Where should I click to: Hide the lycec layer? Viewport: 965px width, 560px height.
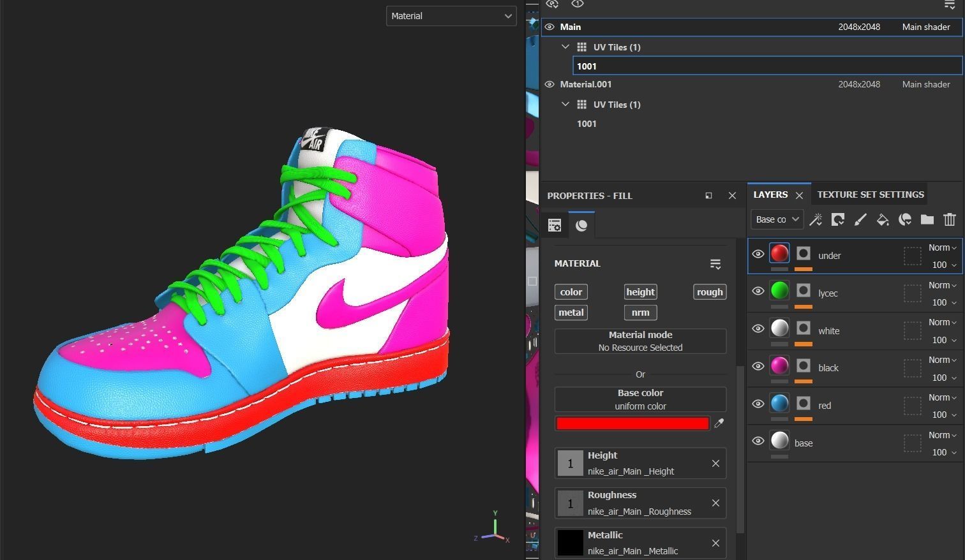click(x=758, y=291)
